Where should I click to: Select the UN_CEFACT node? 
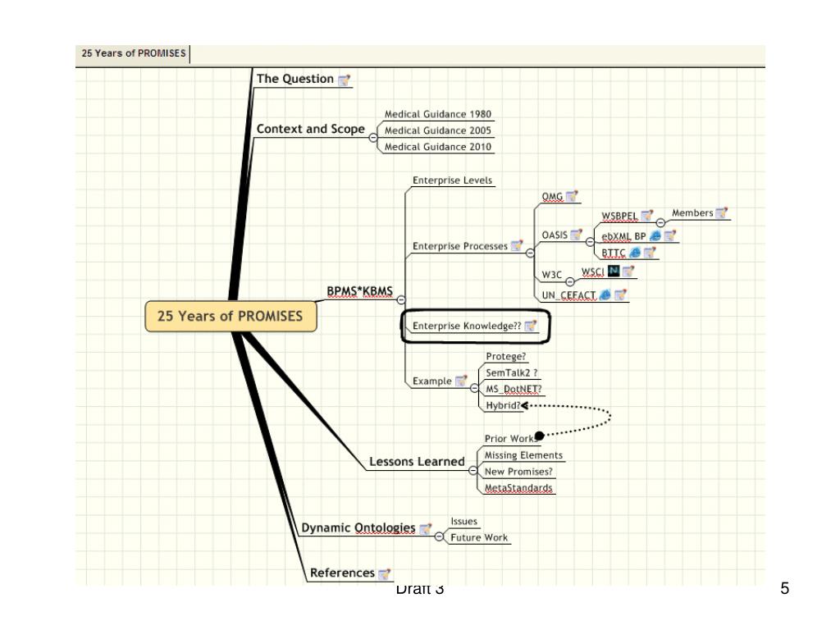569,295
